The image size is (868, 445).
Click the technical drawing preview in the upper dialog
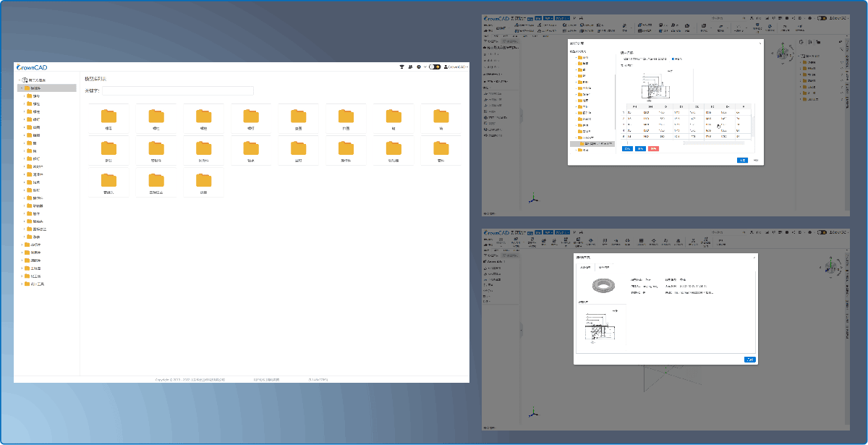(656, 86)
